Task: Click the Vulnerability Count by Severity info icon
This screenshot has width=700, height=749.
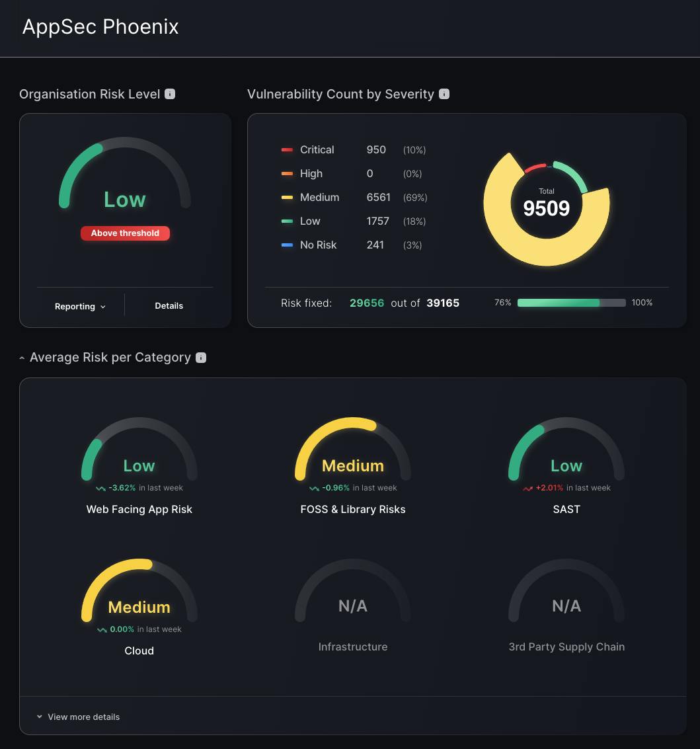Action: pyautogui.click(x=444, y=94)
